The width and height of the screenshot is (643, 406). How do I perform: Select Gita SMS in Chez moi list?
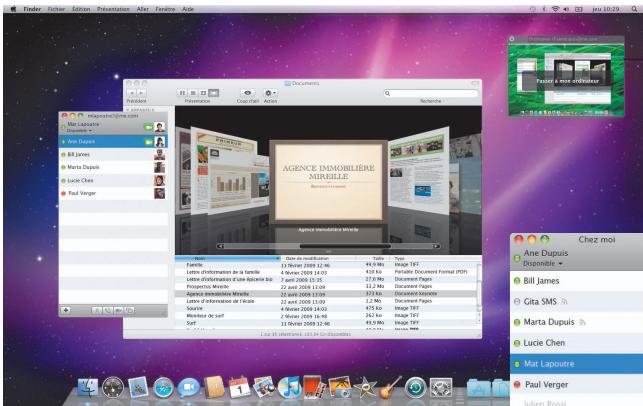[x=577, y=301]
